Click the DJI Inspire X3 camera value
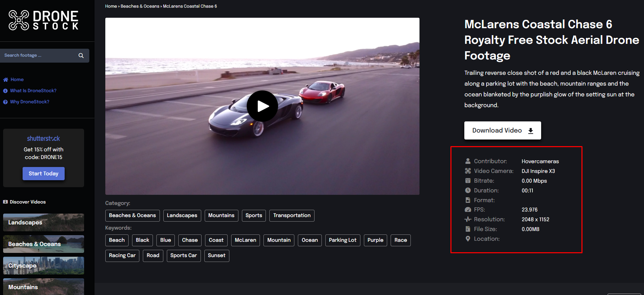Screen dimensions: 644x295 pos(538,171)
